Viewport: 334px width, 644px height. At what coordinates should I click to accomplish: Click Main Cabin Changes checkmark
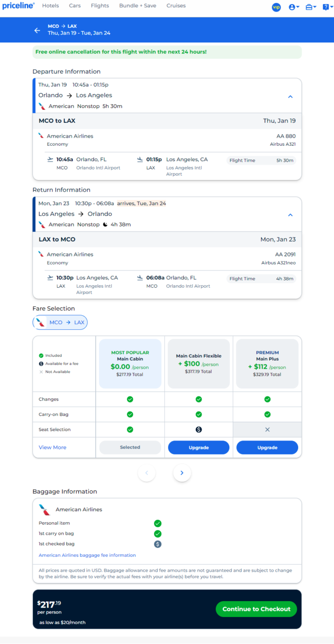coord(130,400)
